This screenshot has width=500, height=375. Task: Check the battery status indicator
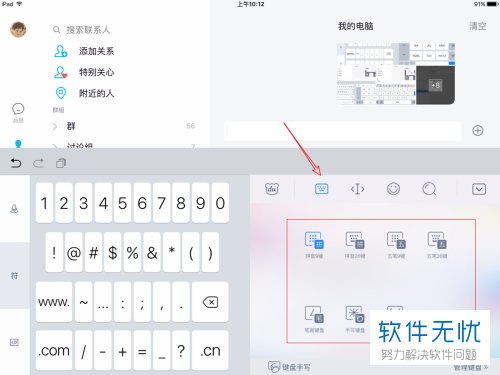click(486, 4)
